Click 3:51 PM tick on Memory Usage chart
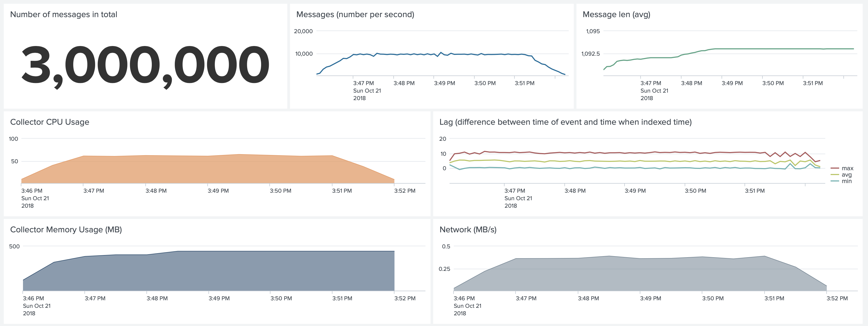The image size is (868, 326). pos(342,298)
